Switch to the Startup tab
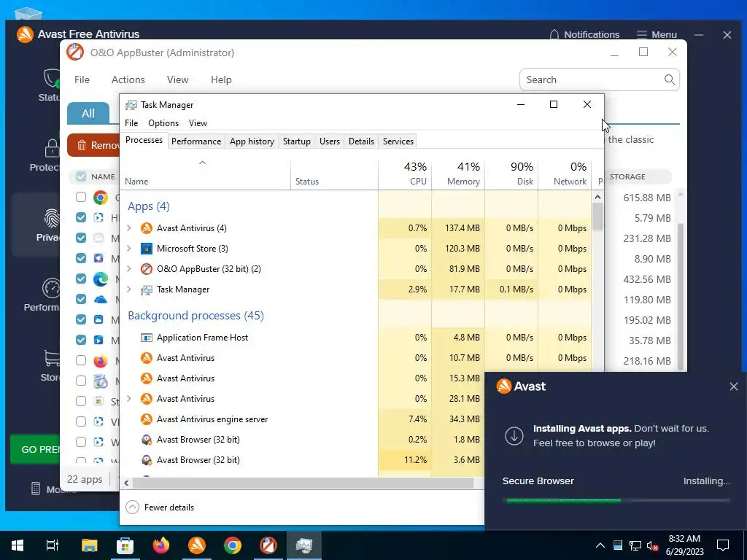 (297, 141)
